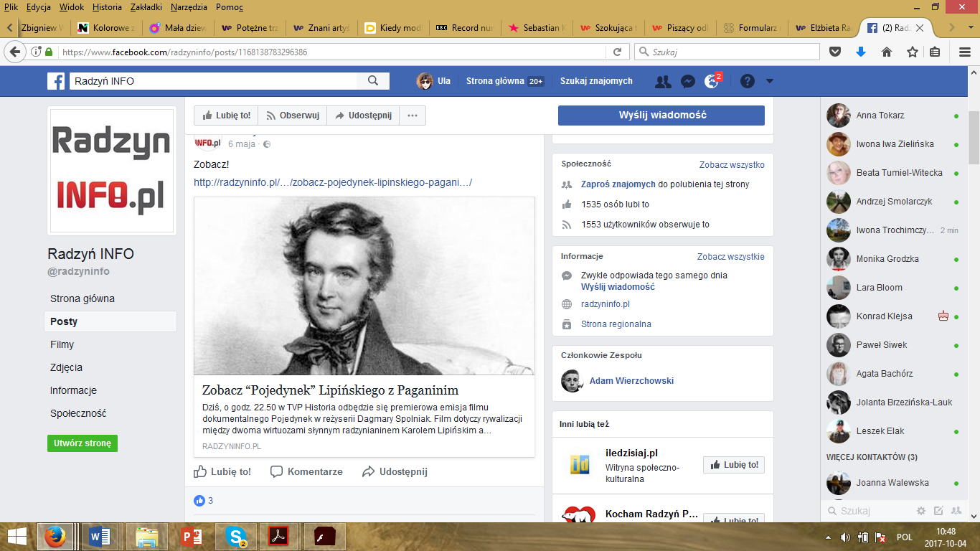Click the Firefox Szukaj search box
The image size is (980, 551).
(727, 52)
